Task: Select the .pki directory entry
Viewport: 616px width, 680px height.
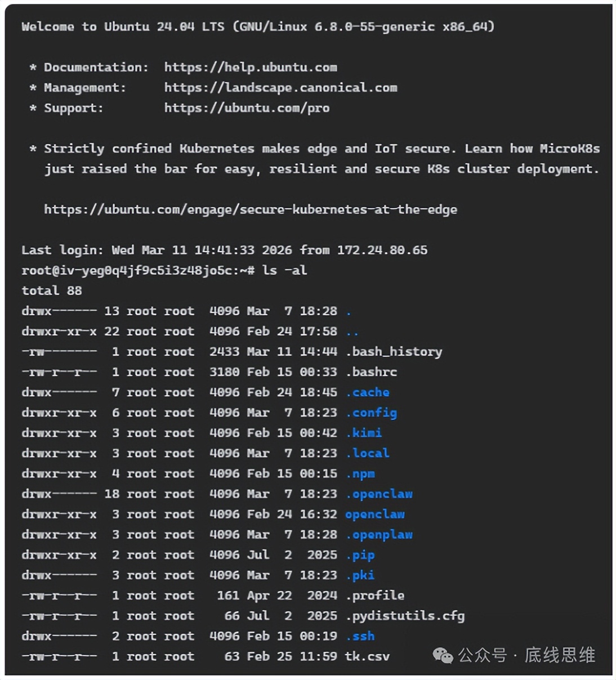Action: pyautogui.click(x=360, y=575)
